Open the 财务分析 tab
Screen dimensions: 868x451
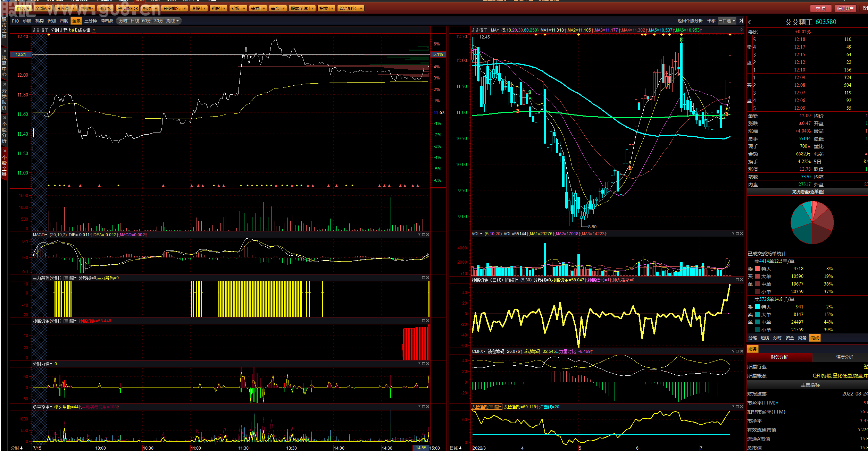point(779,357)
